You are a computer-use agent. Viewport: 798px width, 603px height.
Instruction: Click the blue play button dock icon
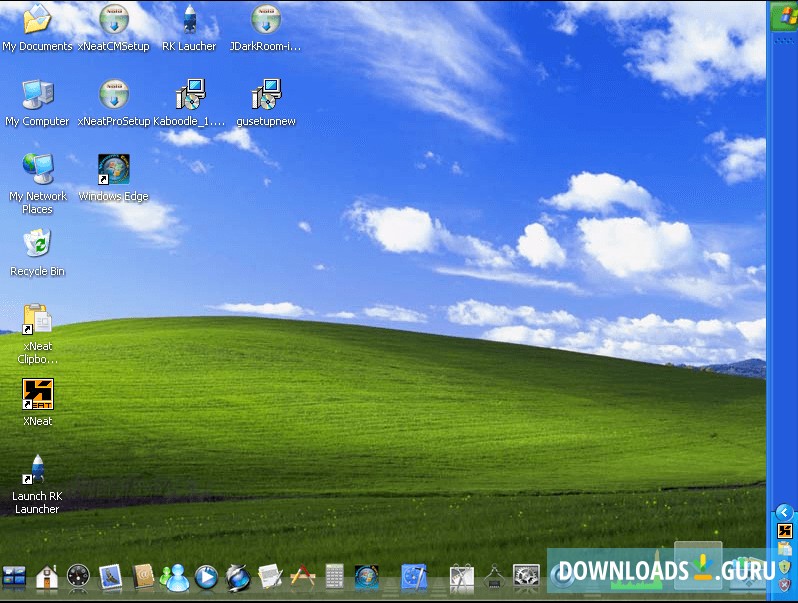pos(206,576)
